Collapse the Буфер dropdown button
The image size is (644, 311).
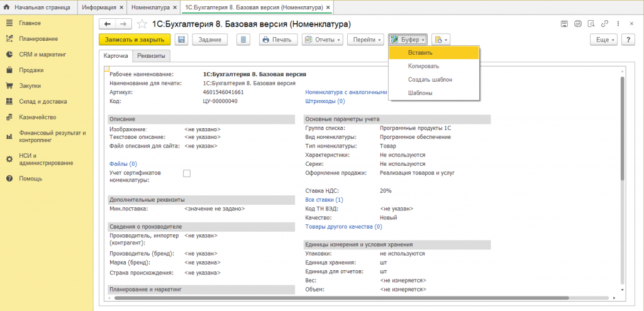[x=408, y=40]
